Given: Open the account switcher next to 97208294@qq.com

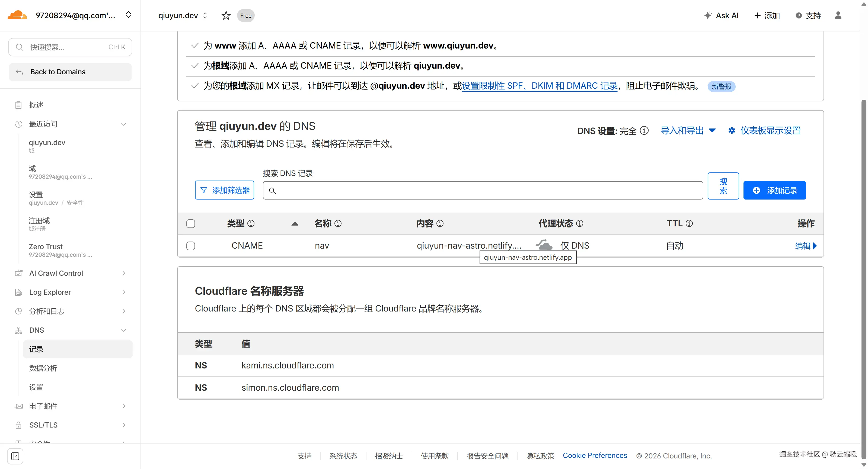Looking at the screenshot, I should click(128, 15).
